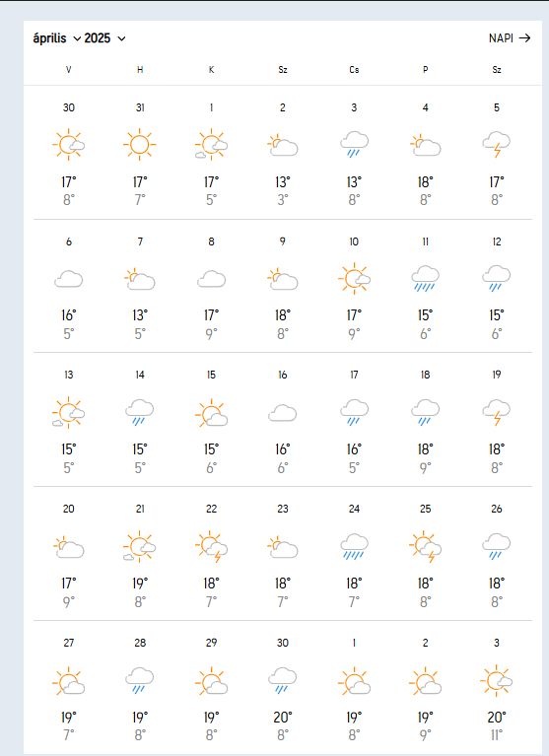
Task: Select the sunny icon for March 31
Action: 140,144
